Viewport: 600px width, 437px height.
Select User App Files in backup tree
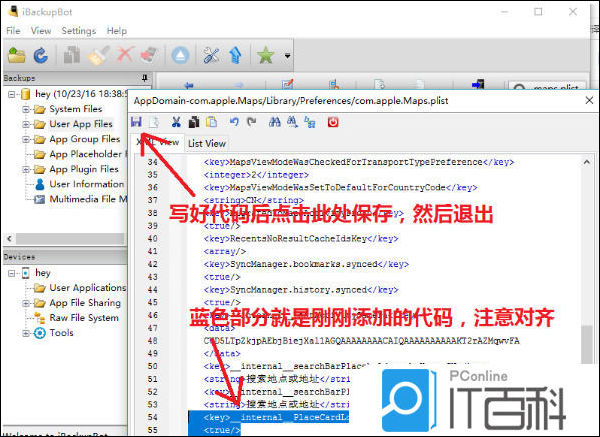tap(81, 124)
